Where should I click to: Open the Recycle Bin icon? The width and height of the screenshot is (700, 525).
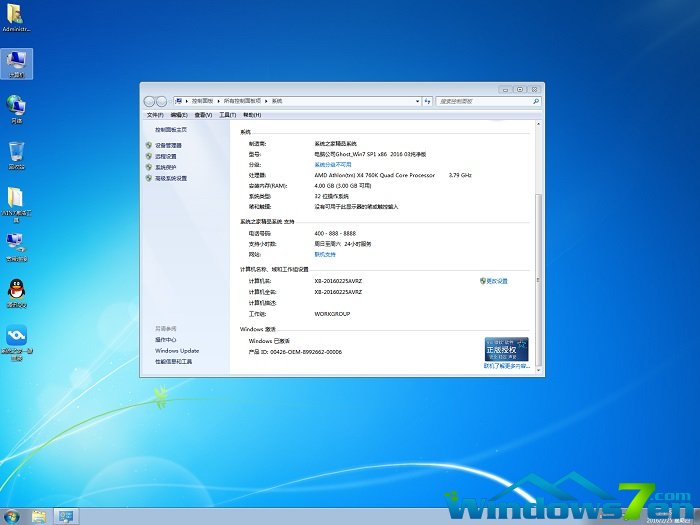coord(17,153)
